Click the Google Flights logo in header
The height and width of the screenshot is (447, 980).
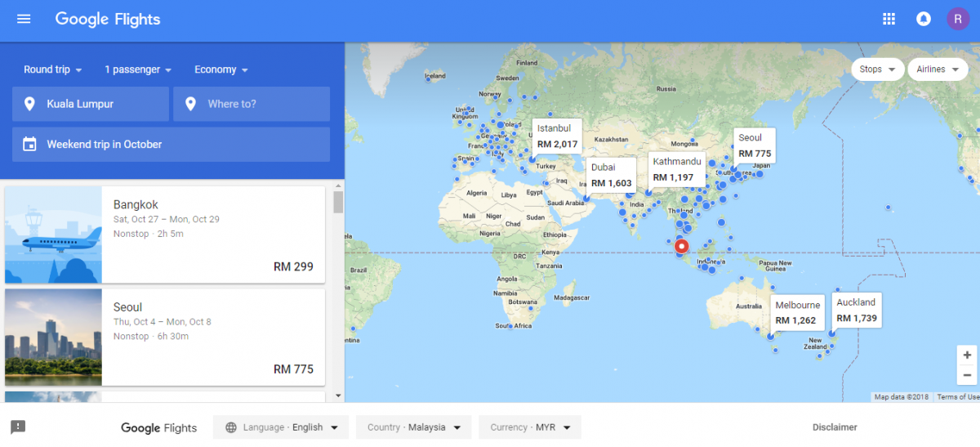(108, 19)
